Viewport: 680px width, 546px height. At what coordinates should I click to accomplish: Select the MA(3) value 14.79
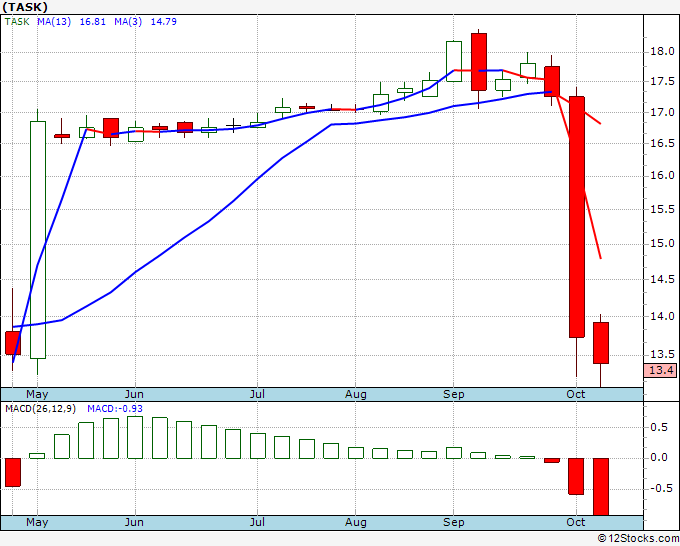tap(163, 22)
